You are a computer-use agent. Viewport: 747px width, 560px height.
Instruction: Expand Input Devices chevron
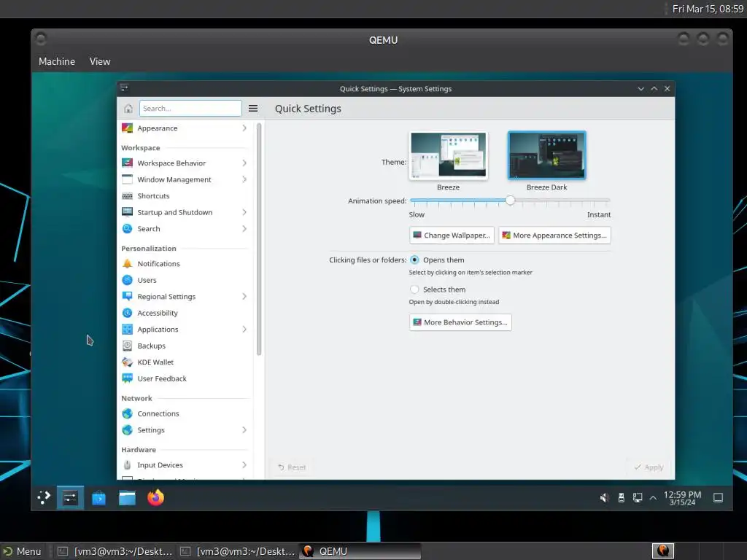coord(244,465)
